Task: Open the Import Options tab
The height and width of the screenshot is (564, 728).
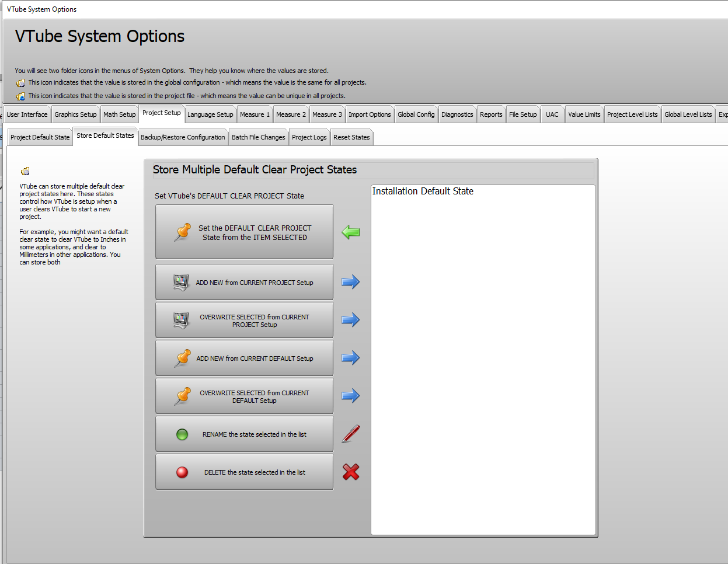Action: point(370,114)
